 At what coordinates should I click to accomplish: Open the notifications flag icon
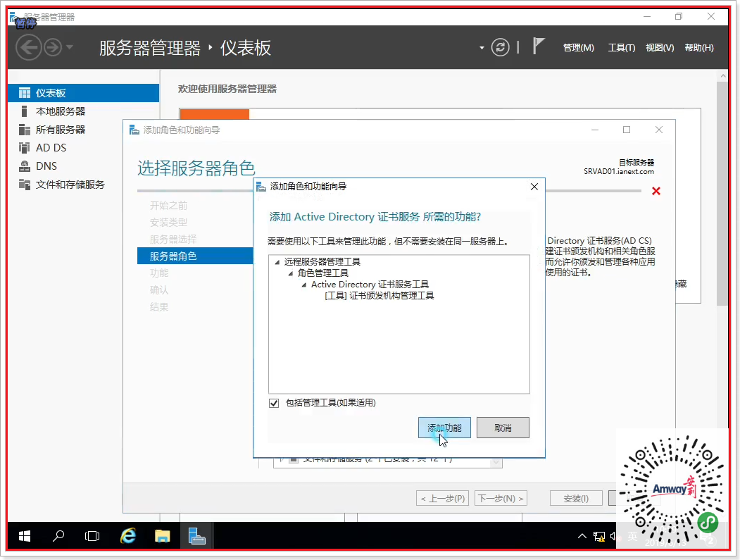click(x=539, y=46)
